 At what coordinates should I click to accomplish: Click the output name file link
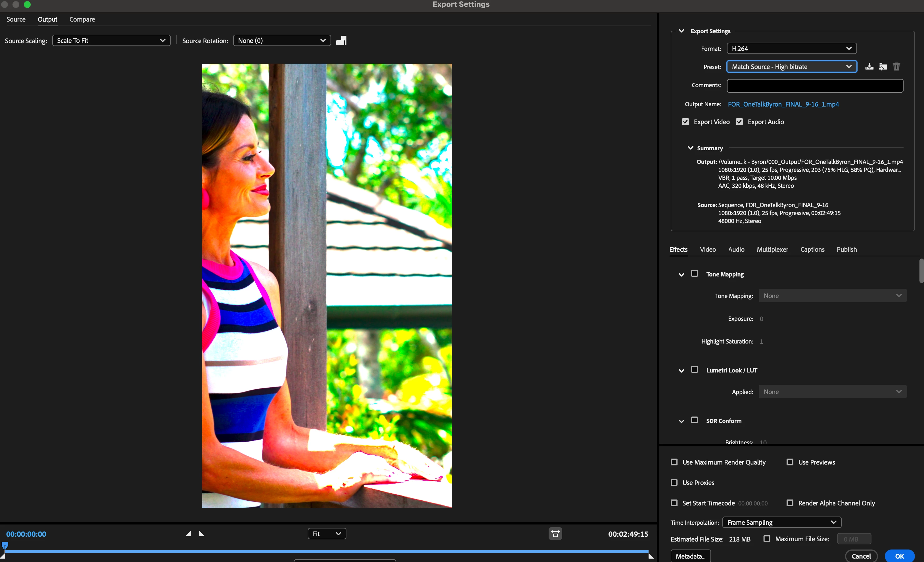click(783, 104)
